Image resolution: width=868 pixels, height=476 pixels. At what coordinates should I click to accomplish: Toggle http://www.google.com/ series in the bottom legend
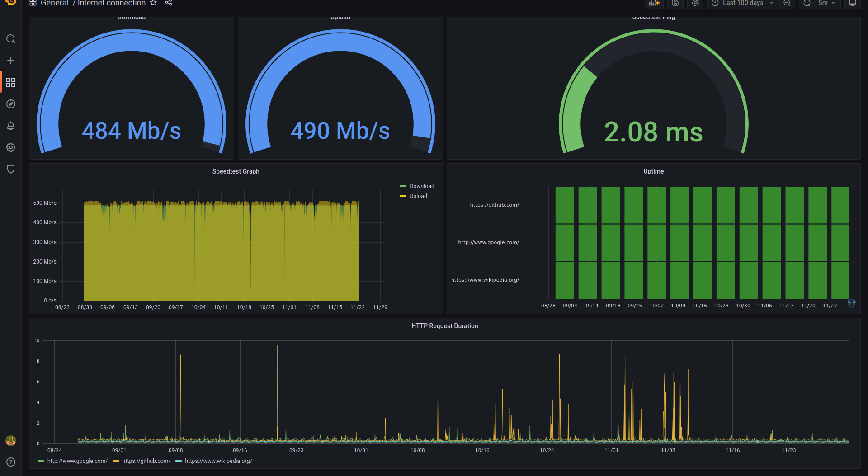coord(77,461)
